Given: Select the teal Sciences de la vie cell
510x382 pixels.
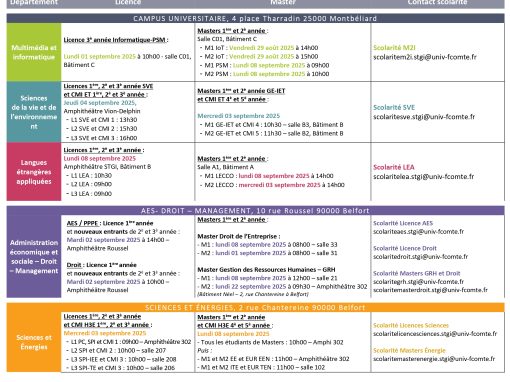Looking at the screenshot, I should click(x=34, y=112).
